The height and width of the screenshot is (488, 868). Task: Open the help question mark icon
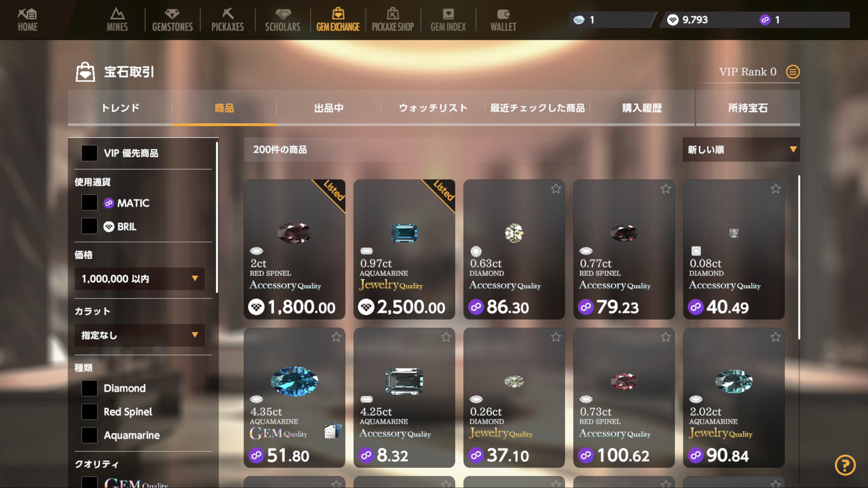[x=845, y=465]
